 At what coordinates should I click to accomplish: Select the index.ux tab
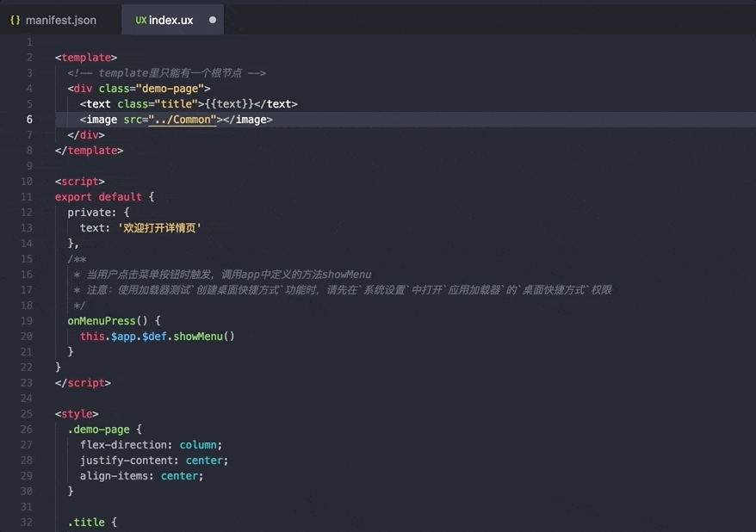172,21
